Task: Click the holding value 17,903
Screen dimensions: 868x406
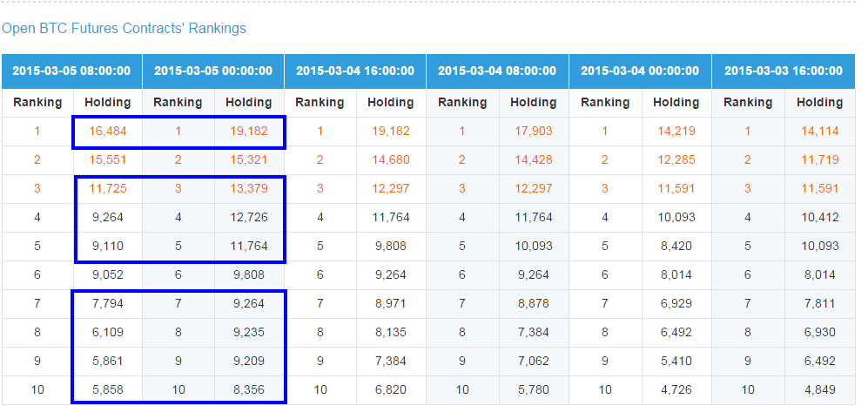Action: (533, 132)
